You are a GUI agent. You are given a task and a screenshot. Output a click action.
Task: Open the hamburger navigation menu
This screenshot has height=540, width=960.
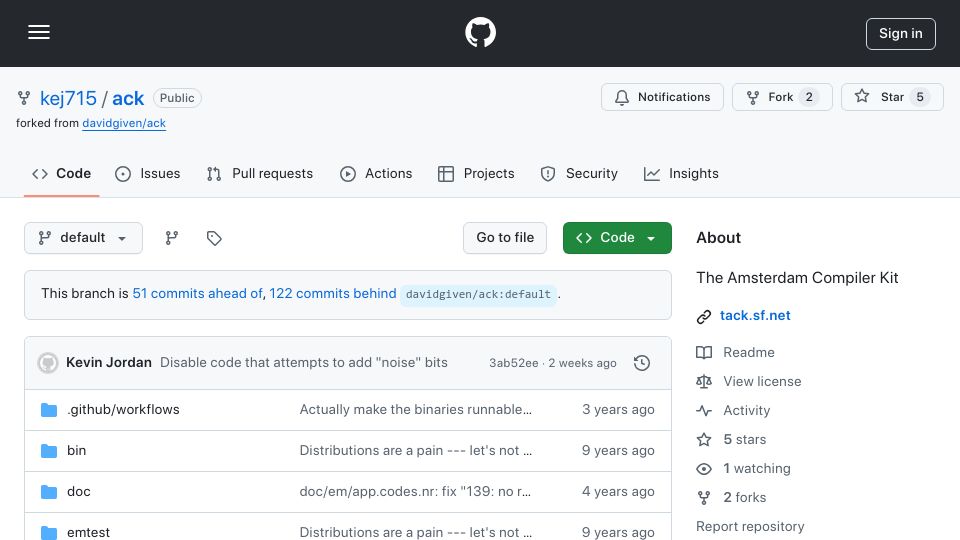(x=39, y=32)
